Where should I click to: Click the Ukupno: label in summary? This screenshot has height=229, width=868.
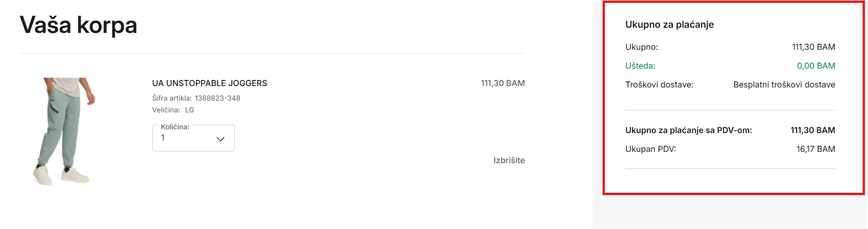pyautogui.click(x=641, y=47)
